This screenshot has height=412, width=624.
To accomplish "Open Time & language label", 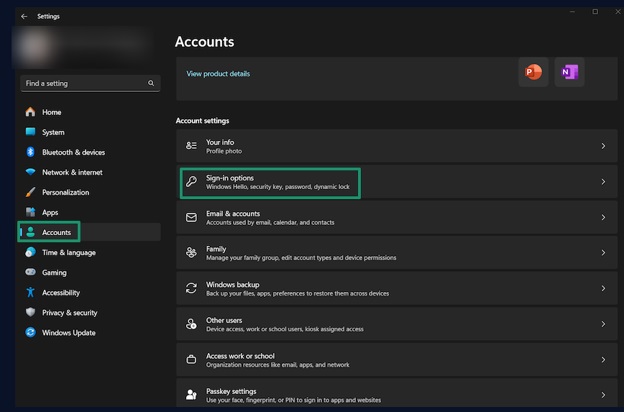I will coord(69,253).
